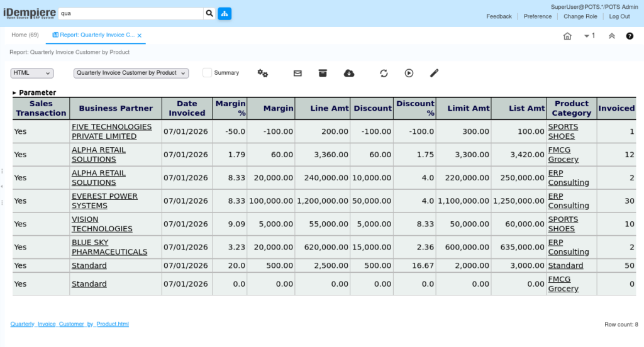Click SuperUser@POTS.*/POTS Admin user label
The width and height of the screenshot is (644, 347).
coord(594,7)
